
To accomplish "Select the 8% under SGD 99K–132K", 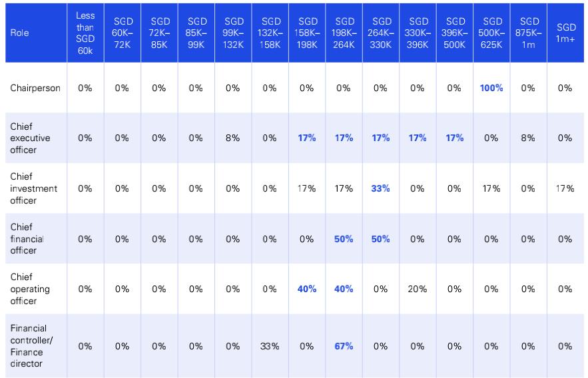I will (x=232, y=138).
